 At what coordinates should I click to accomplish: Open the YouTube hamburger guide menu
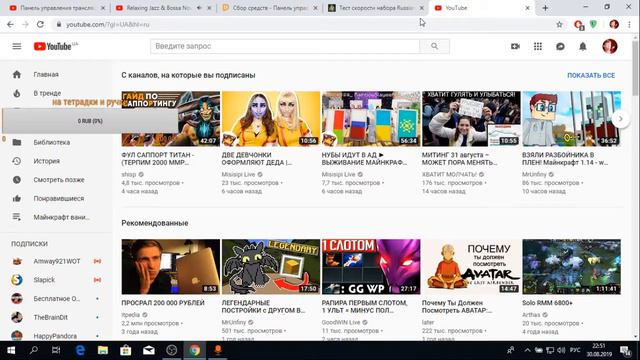pyautogui.click(x=17, y=46)
